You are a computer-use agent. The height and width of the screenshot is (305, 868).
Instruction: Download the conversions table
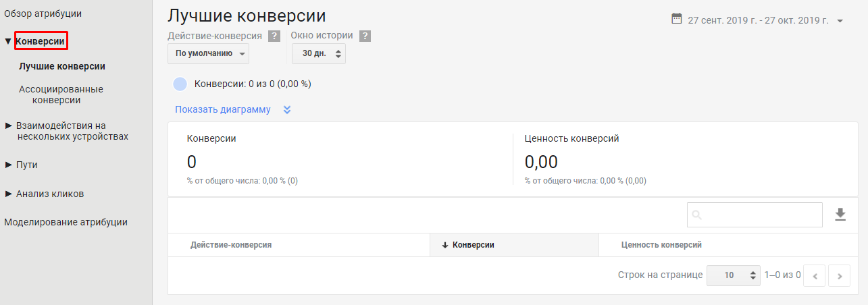[x=840, y=215]
